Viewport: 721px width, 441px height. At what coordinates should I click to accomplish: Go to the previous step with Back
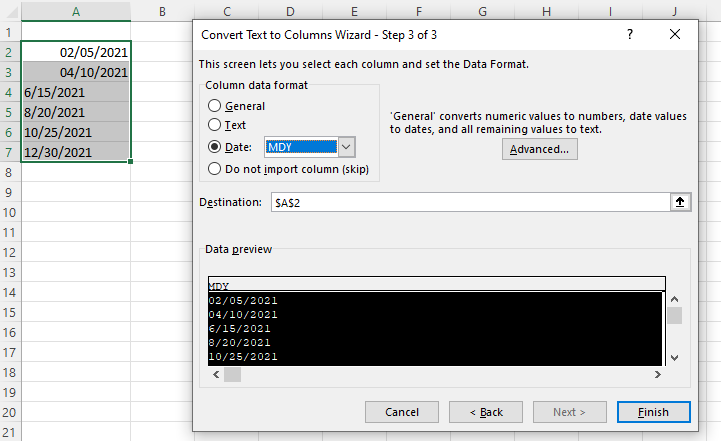[486, 412]
